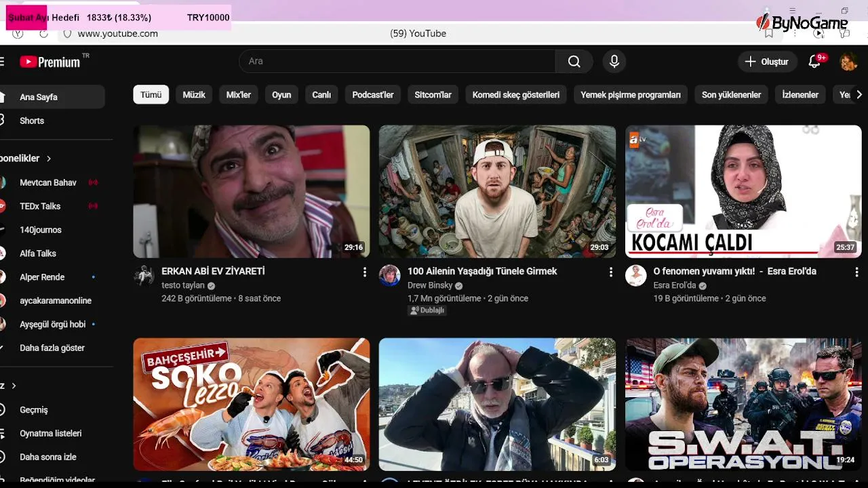This screenshot has width=868, height=488.
Task: Select the Canlı filter chip
Action: click(321, 95)
